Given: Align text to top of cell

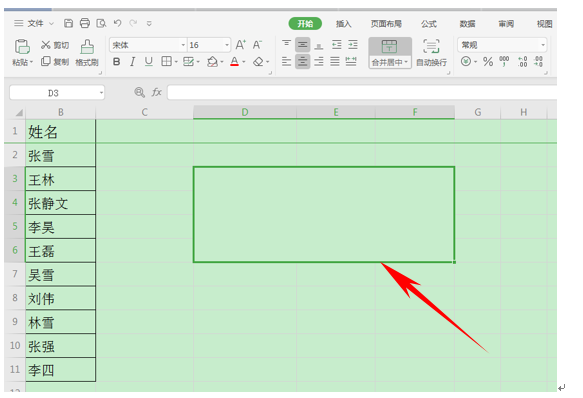Looking at the screenshot, I should pyautogui.click(x=286, y=45).
